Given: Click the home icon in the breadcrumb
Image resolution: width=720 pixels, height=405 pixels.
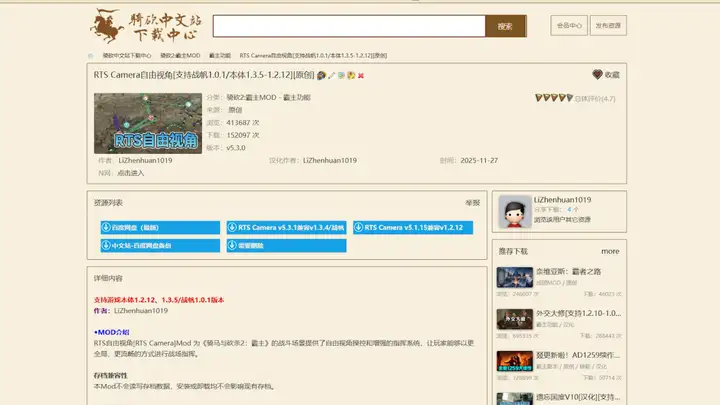Looking at the screenshot, I should pyautogui.click(x=90, y=56).
